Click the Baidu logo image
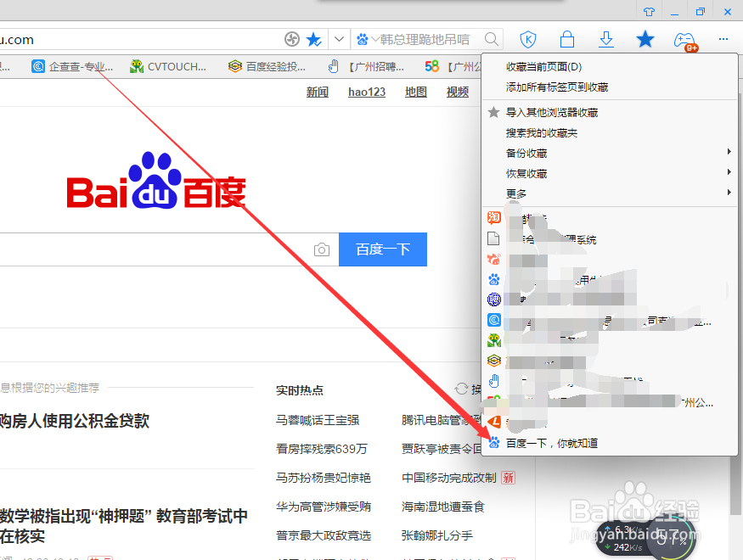Screen dimensions: 743x560 (x=156, y=181)
